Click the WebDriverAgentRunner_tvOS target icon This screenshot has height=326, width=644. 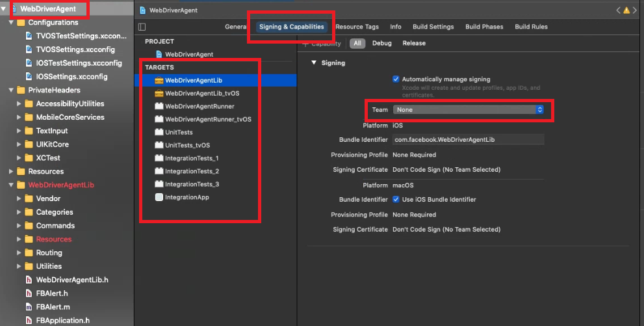(159, 119)
